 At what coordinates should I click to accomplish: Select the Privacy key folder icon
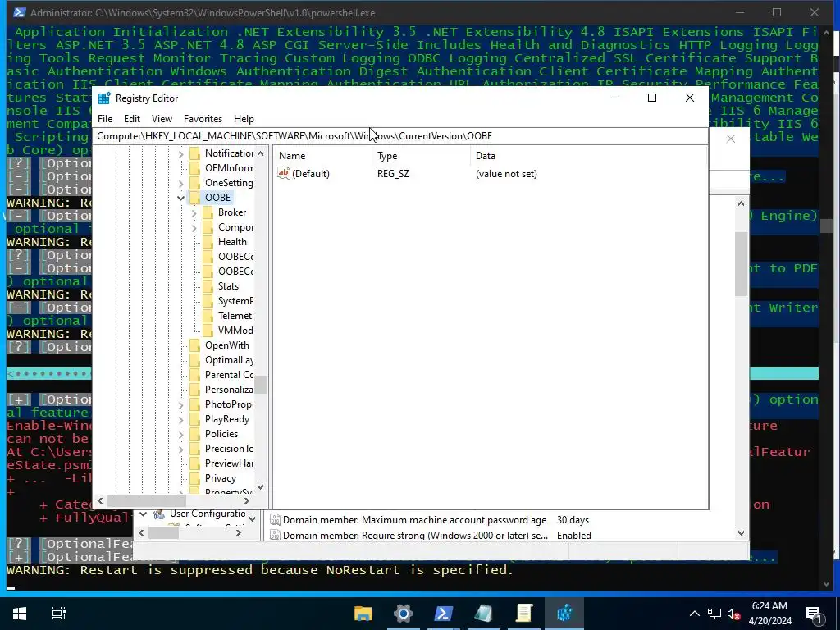(195, 478)
